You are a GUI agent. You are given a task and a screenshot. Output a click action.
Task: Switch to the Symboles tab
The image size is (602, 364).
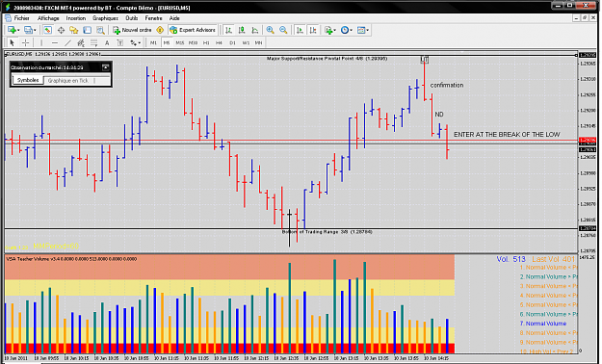point(28,80)
